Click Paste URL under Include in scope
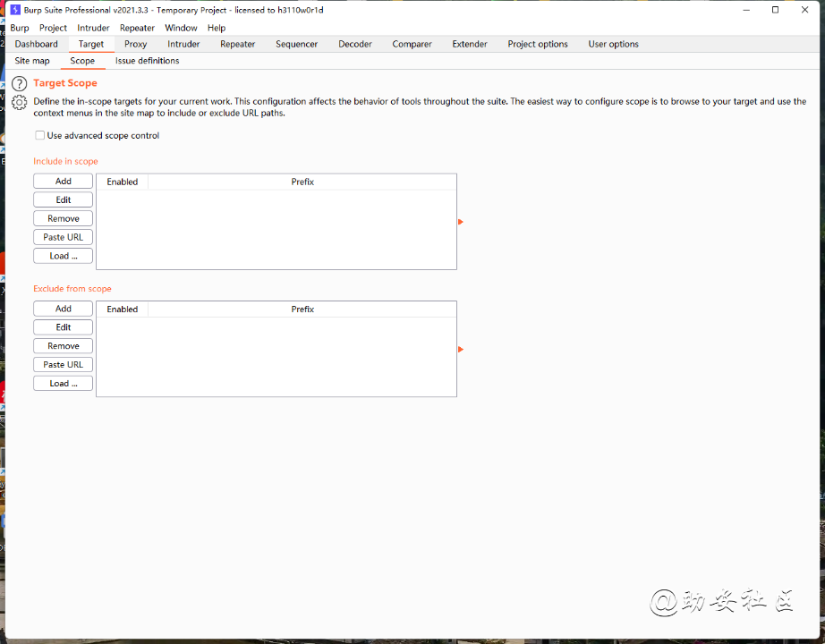825x644 pixels. pyautogui.click(x=64, y=237)
